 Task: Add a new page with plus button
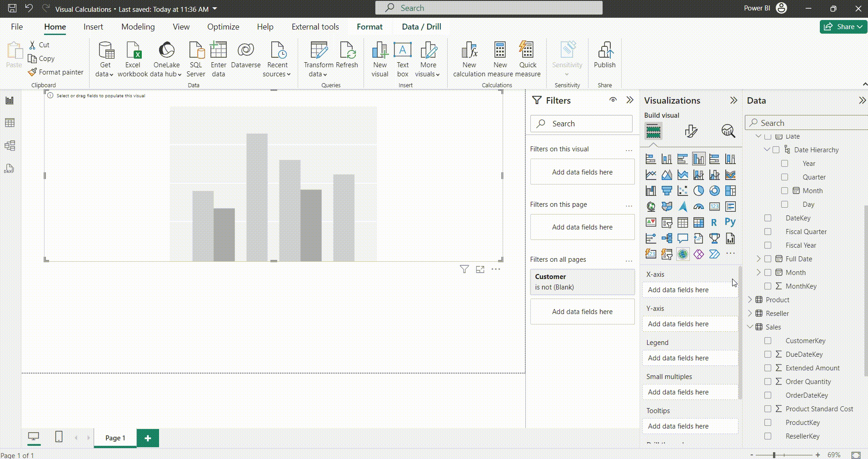(148, 438)
